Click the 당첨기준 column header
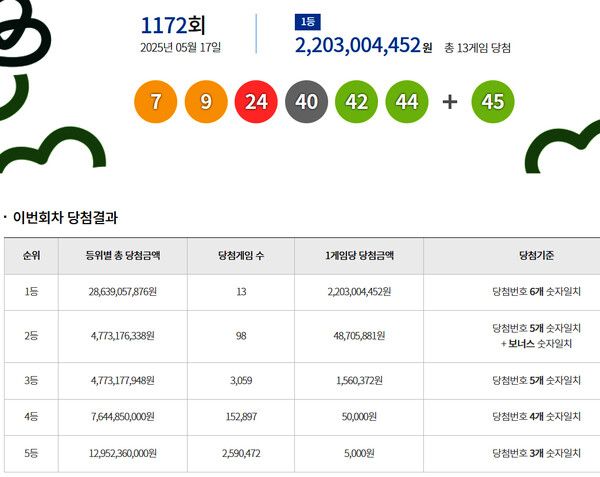This screenshot has height=477, width=600. [x=536, y=256]
